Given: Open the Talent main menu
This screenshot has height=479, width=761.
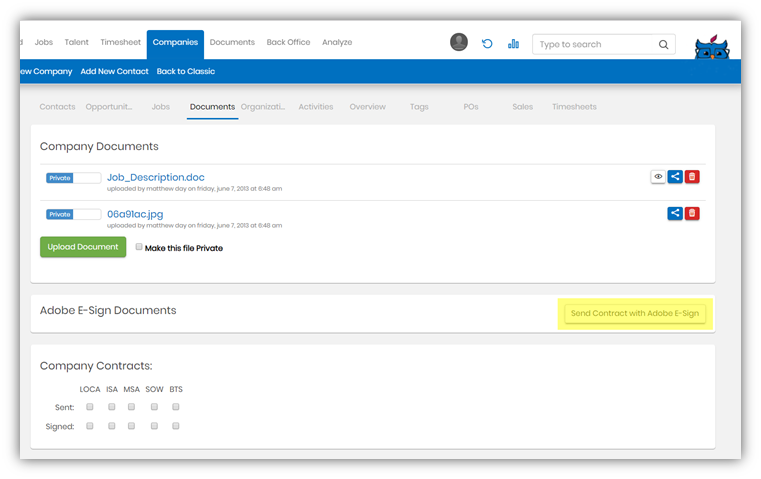Looking at the screenshot, I should click(77, 42).
